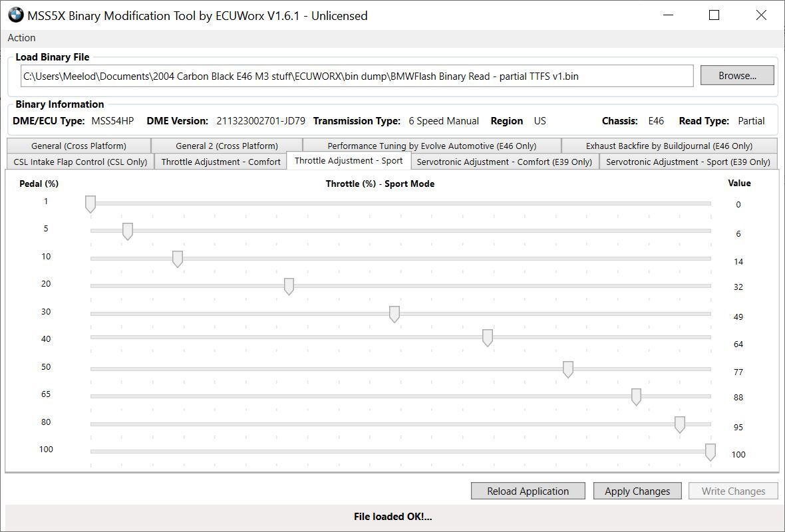Screen dimensions: 785x532
Task: Switch to General (Cross Platform) tab
Action: coord(78,146)
